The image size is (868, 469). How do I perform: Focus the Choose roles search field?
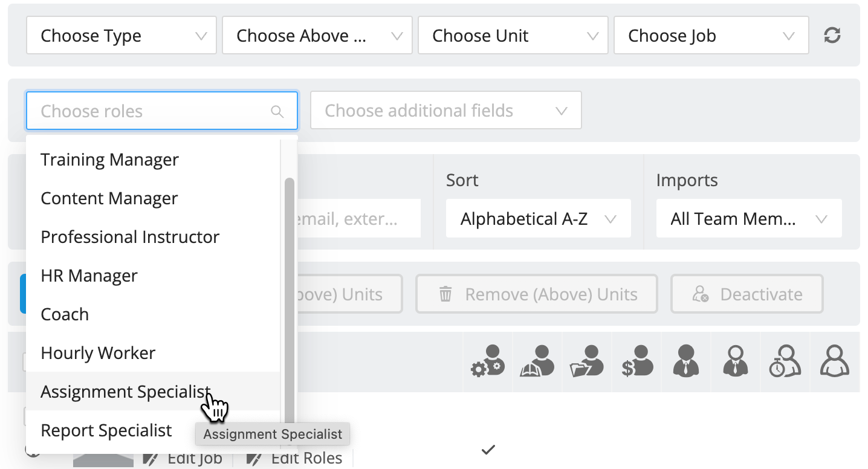tap(162, 111)
